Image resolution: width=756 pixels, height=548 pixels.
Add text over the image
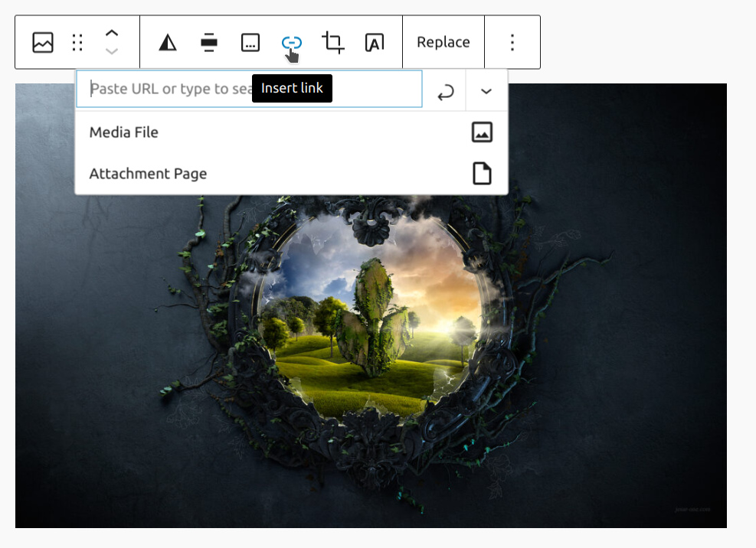(x=375, y=42)
